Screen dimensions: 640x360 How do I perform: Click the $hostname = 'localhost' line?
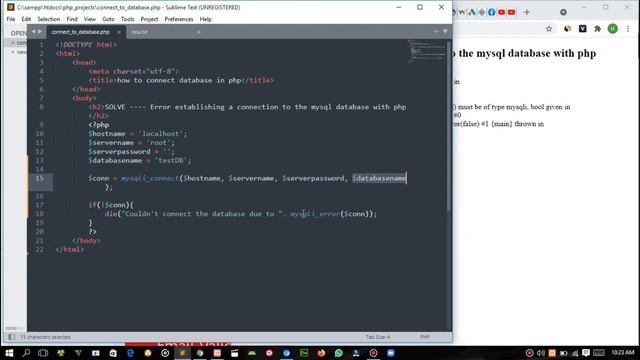click(138, 133)
